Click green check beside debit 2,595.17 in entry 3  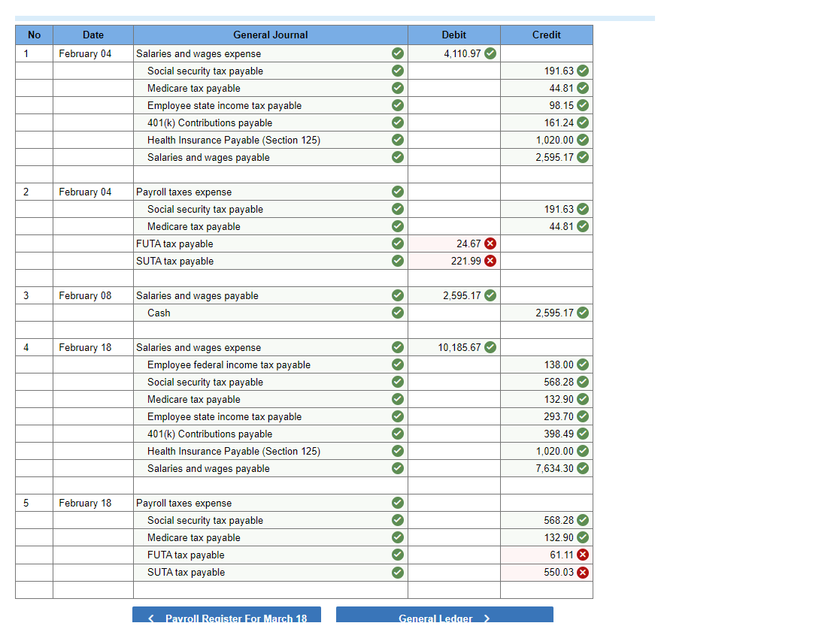490,295
